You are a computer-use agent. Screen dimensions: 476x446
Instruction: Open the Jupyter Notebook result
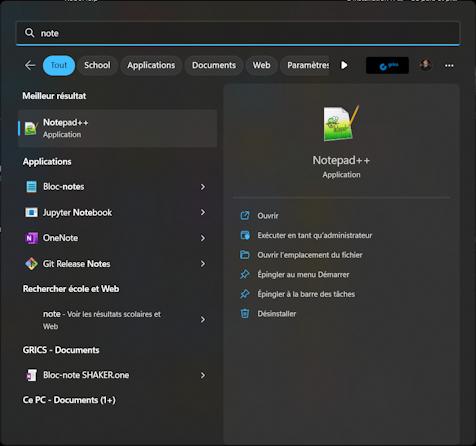(117, 212)
